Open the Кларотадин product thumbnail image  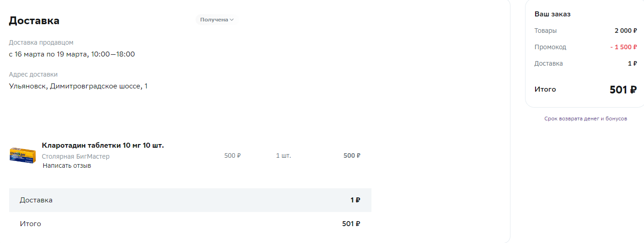coord(23,155)
